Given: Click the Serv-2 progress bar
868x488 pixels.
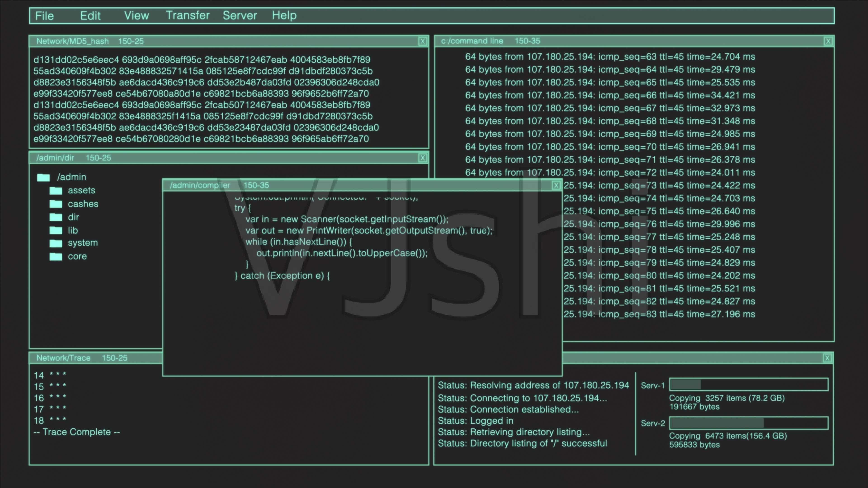Looking at the screenshot, I should point(749,423).
